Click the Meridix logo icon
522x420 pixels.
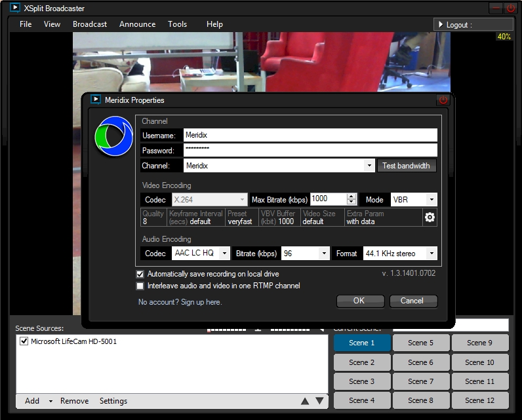pyautogui.click(x=113, y=137)
